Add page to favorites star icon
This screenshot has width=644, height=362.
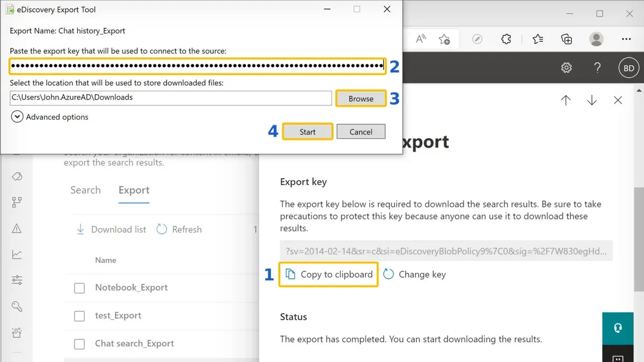(444, 39)
